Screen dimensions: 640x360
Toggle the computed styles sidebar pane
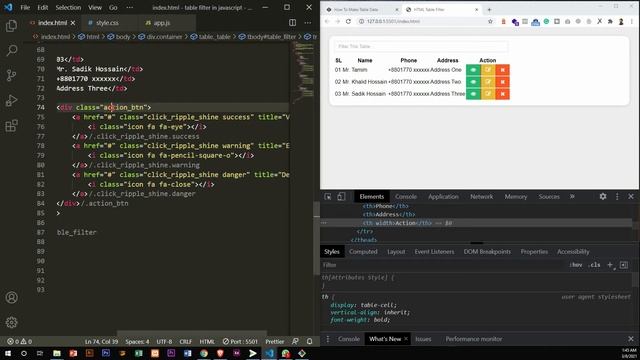[624, 265]
